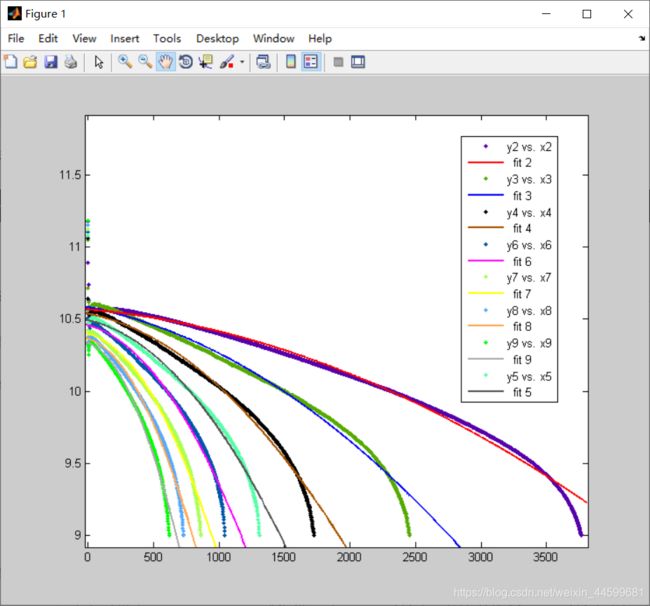This screenshot has width=650, height=606.
Task: Select legend entry 'y5 vs. x5'
Action: [529, 377]
